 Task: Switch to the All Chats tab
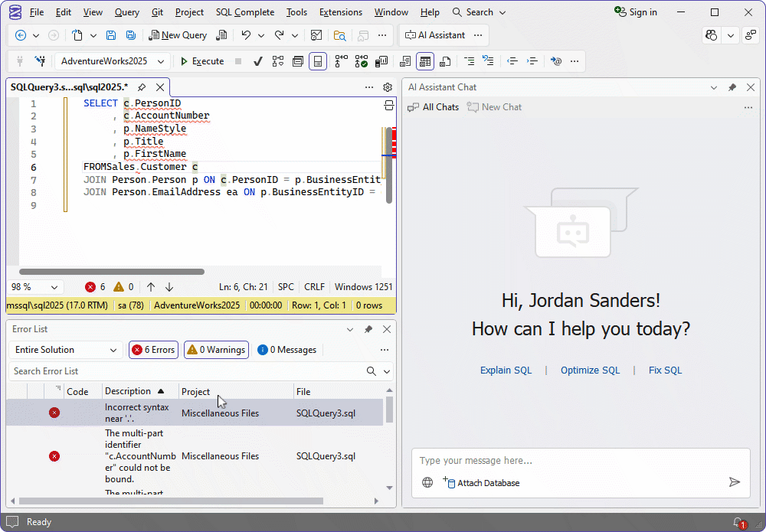pos(434,107)
